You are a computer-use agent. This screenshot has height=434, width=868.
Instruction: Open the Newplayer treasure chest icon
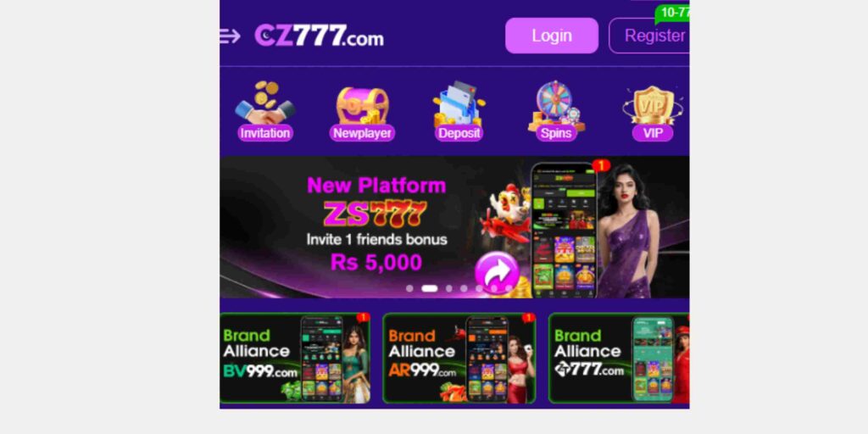tap(362, 105)
